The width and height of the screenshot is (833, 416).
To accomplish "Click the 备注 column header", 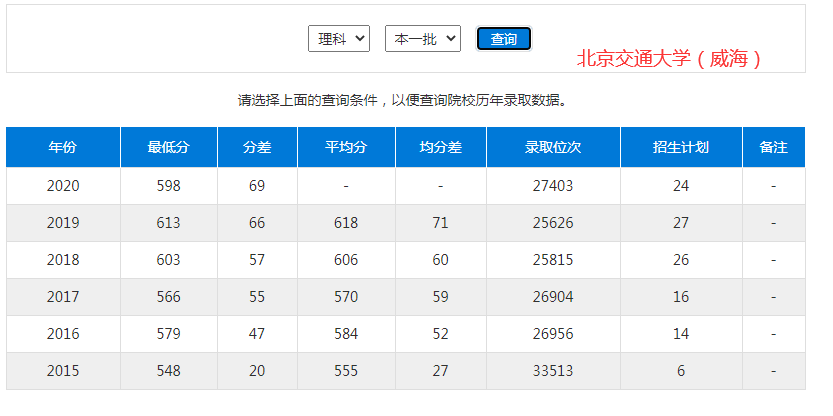I will point(774,147).
